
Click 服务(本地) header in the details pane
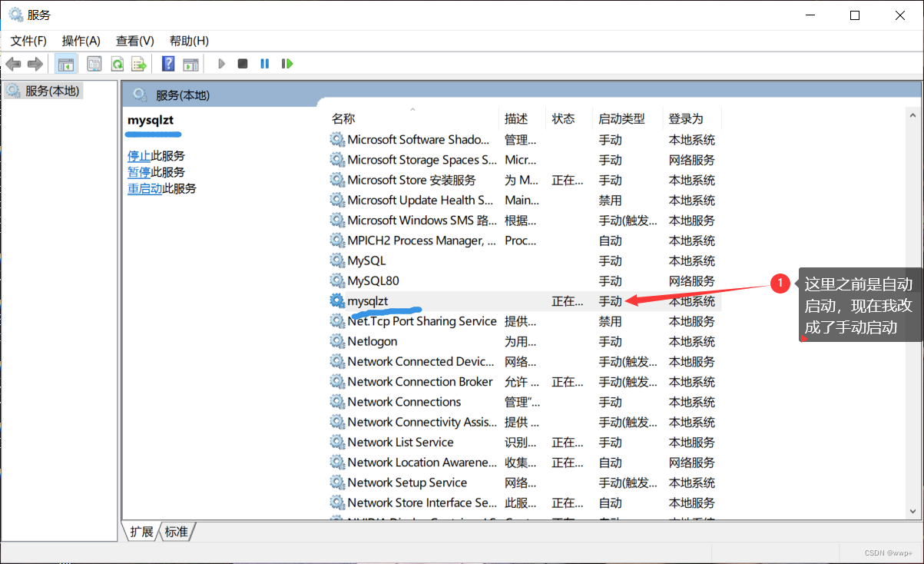click(x=183, y=95)
